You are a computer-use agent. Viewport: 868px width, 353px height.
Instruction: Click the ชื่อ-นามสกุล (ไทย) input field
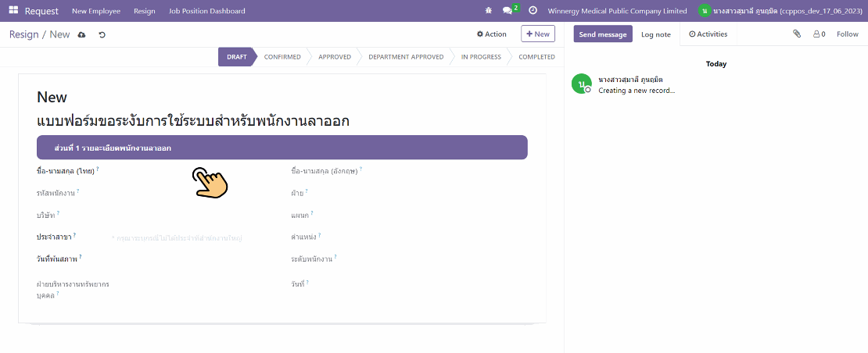click(188, 170)
